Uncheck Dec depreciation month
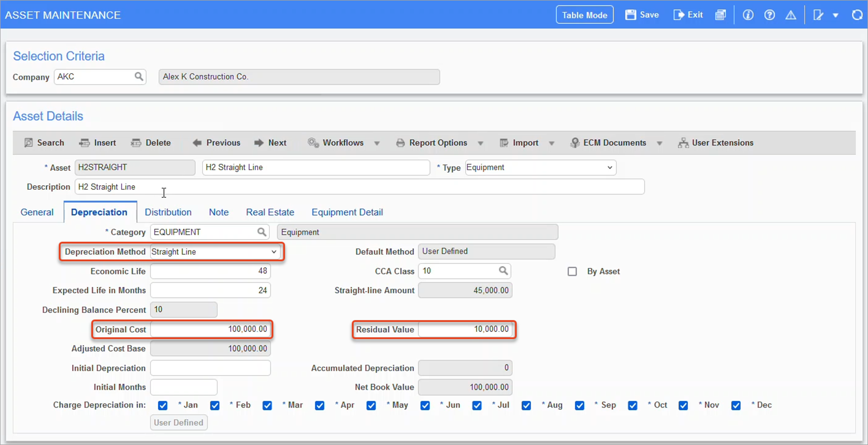The width and height of the screenshot is (868, 445). pos(736,406)
